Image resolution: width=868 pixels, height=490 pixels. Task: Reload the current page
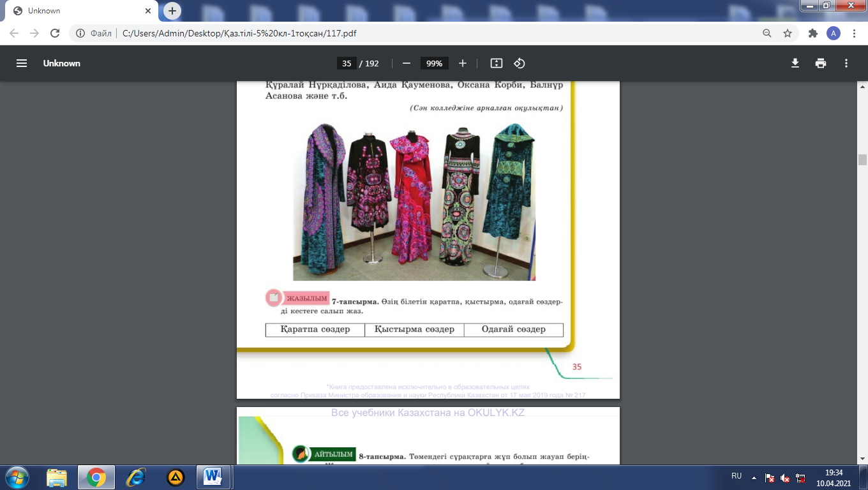click(x=55, y=33)
